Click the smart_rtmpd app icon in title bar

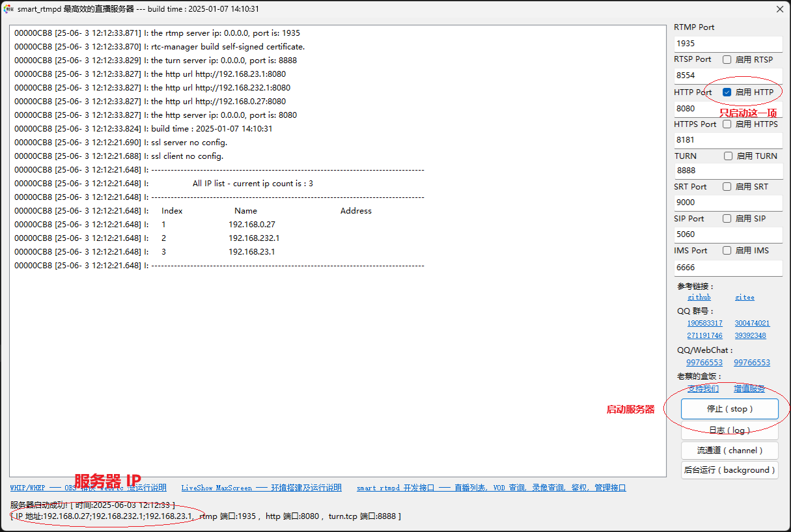click(9, 9)
